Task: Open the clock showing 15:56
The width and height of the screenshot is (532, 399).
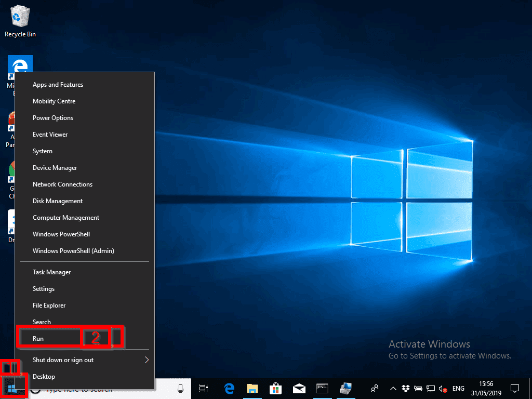Action: coord(486,389)
